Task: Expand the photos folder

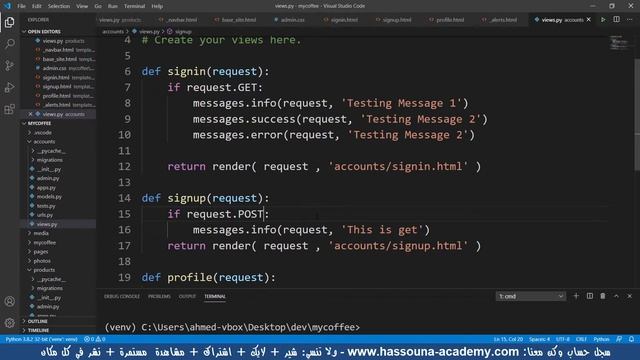Action: coord(42,261)
